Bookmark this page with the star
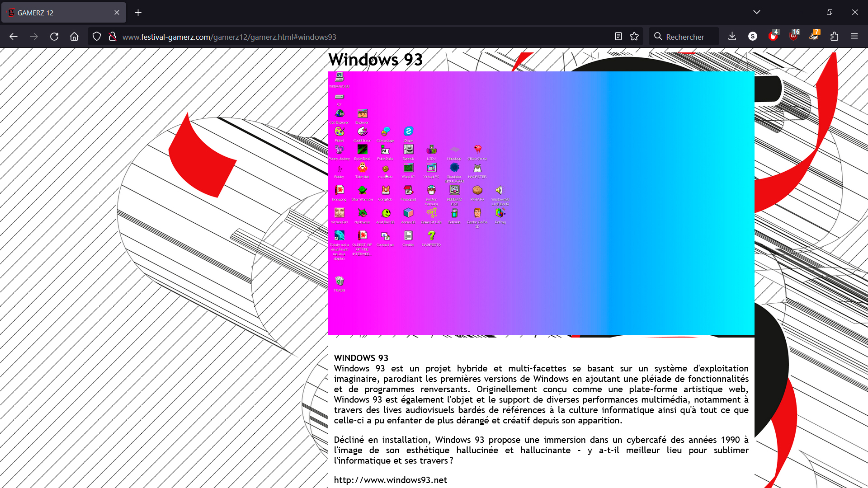868x488 pixels. (x=634, y=37)
